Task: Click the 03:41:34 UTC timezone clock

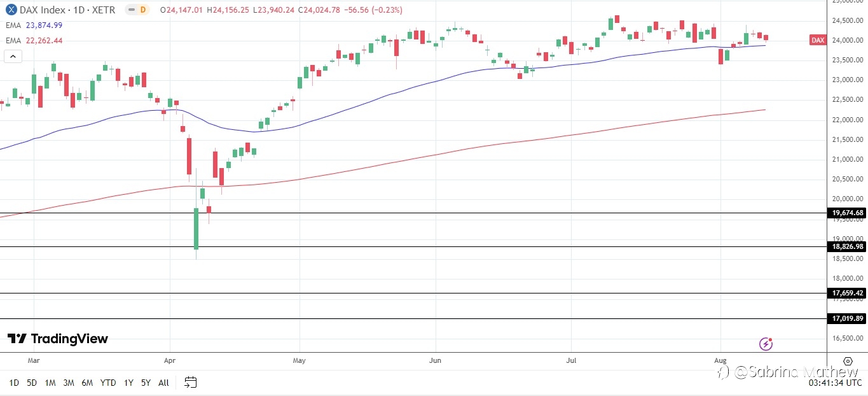Action: tap(834, 383)
